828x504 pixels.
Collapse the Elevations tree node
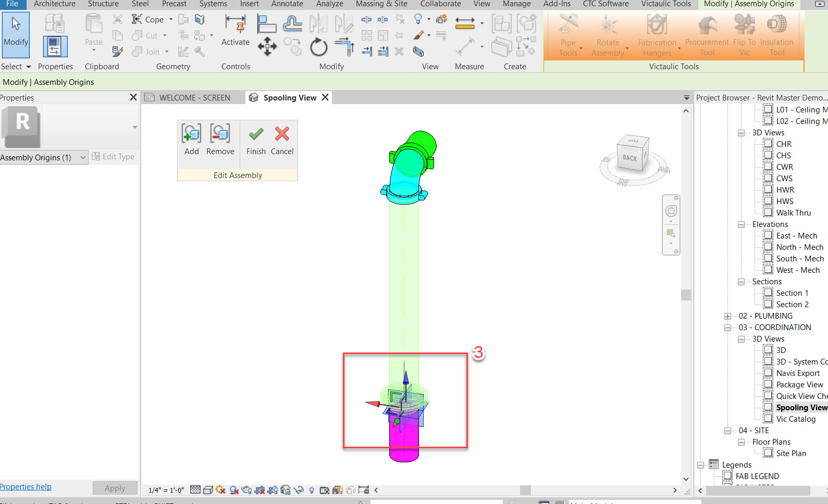[x=742, y=224]
